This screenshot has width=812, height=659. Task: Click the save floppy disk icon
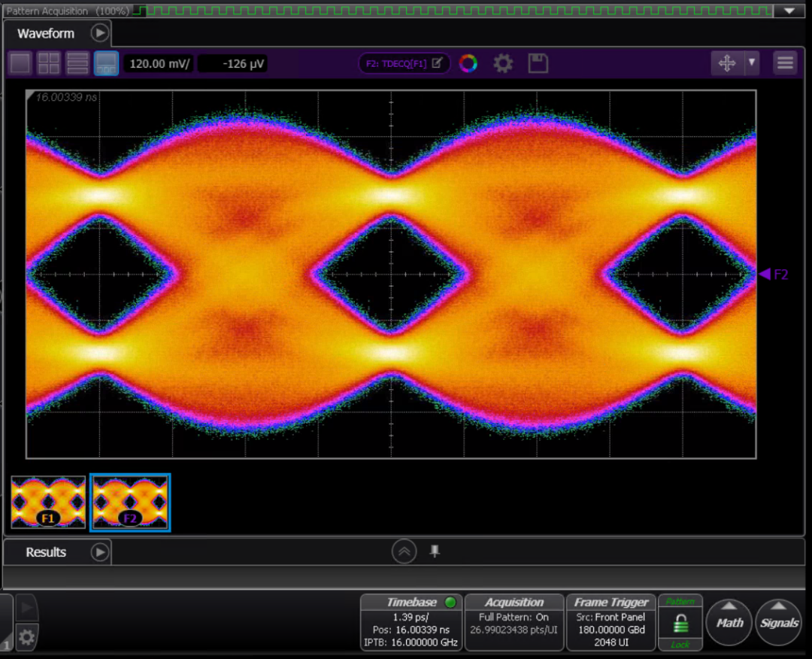pos(538,63)
